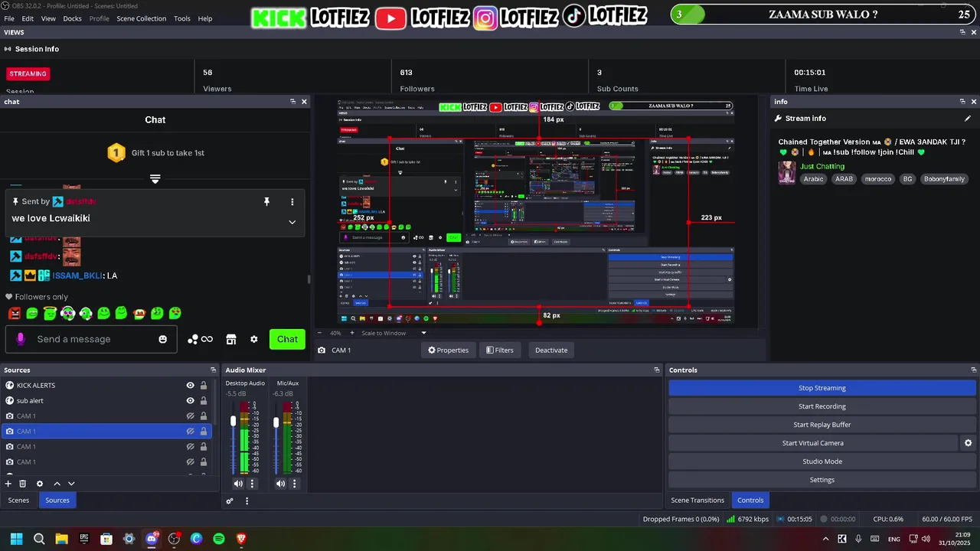Toggle Studio Mode
The image size is (980, 551).
tap(822, 461)
